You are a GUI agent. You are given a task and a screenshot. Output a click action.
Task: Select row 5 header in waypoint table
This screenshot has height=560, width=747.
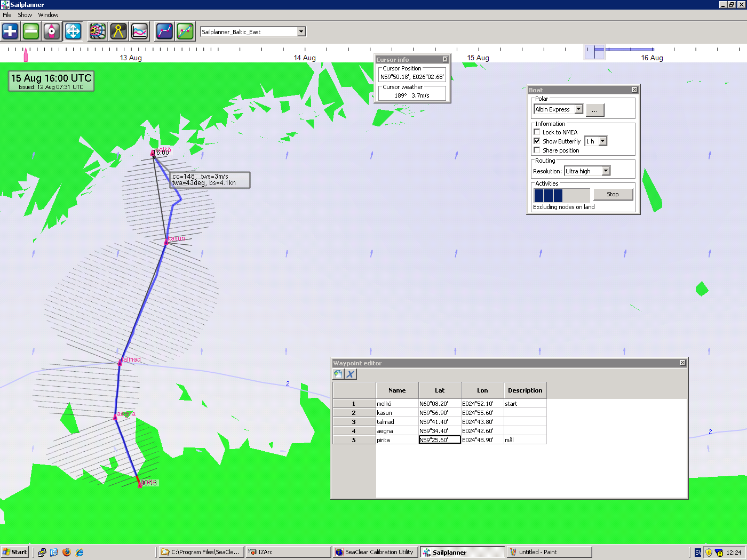click(x=354, y=440)
